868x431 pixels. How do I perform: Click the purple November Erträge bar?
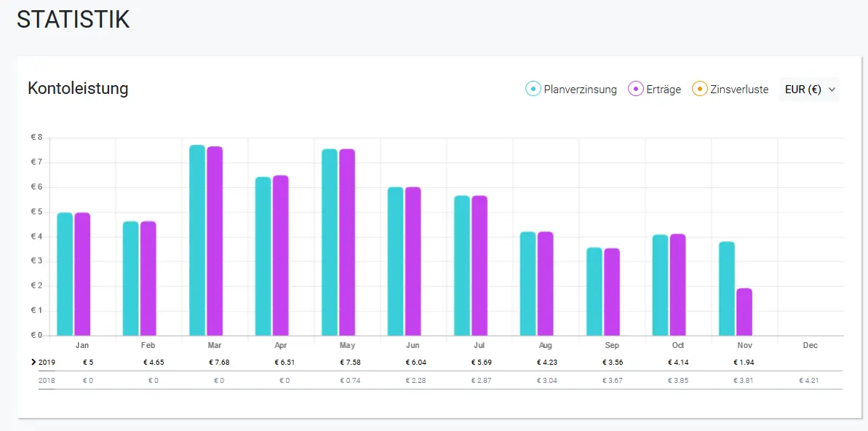(x=744, y=312)
